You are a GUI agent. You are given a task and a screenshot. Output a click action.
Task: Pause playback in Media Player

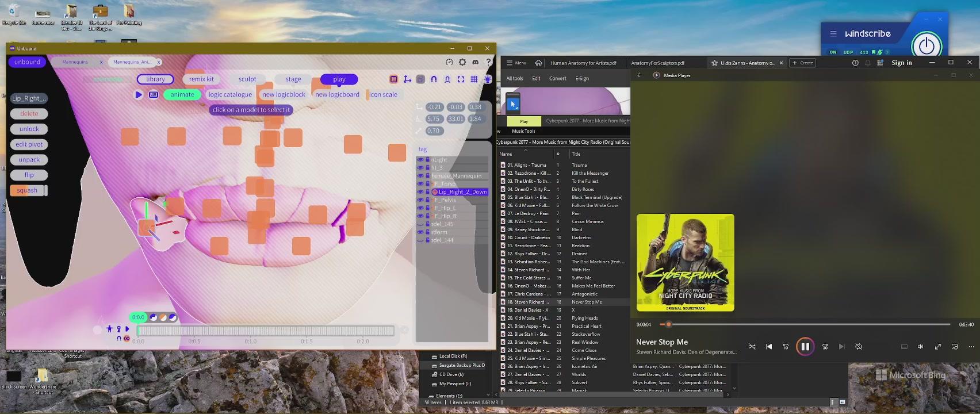coord(805,347)
